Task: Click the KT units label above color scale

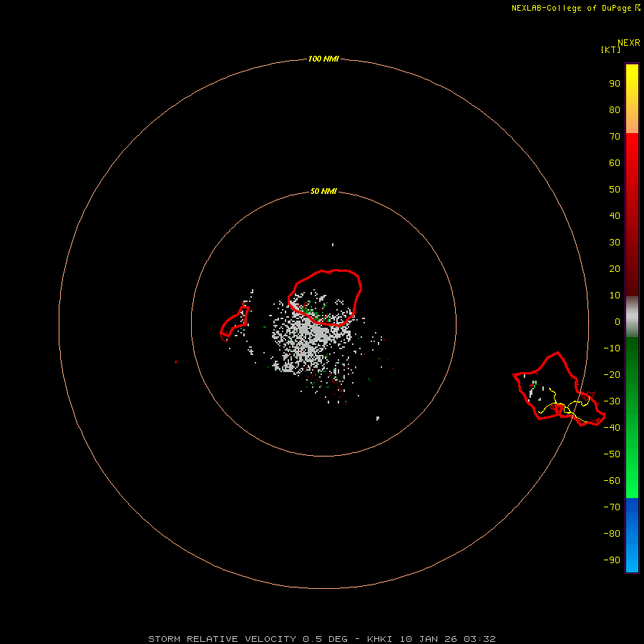Action: pos(610,49)
